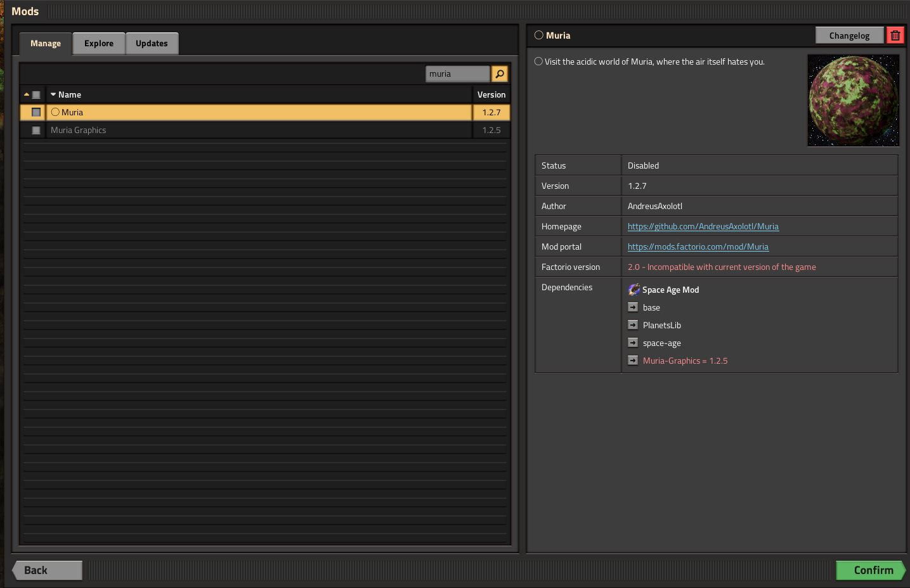Click the planet icon next to Muria title
This screenshot has height=588, width=910.
[x=539, y=35]
